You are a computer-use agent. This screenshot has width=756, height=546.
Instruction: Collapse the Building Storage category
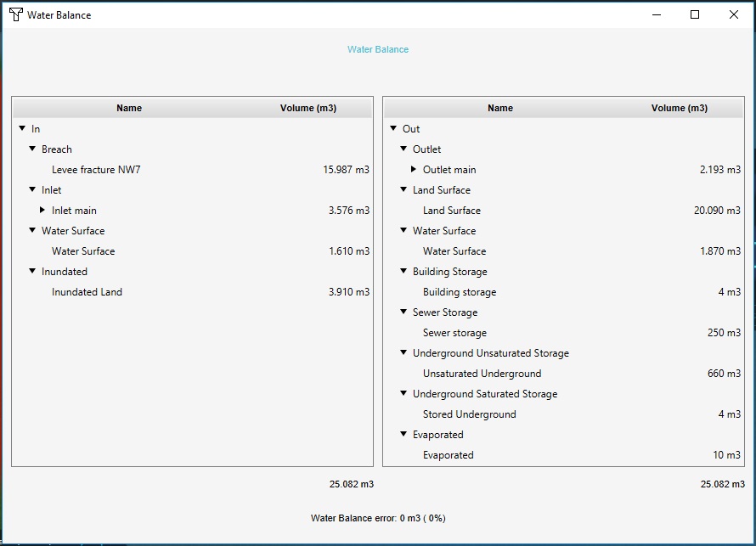coord(403,272)
